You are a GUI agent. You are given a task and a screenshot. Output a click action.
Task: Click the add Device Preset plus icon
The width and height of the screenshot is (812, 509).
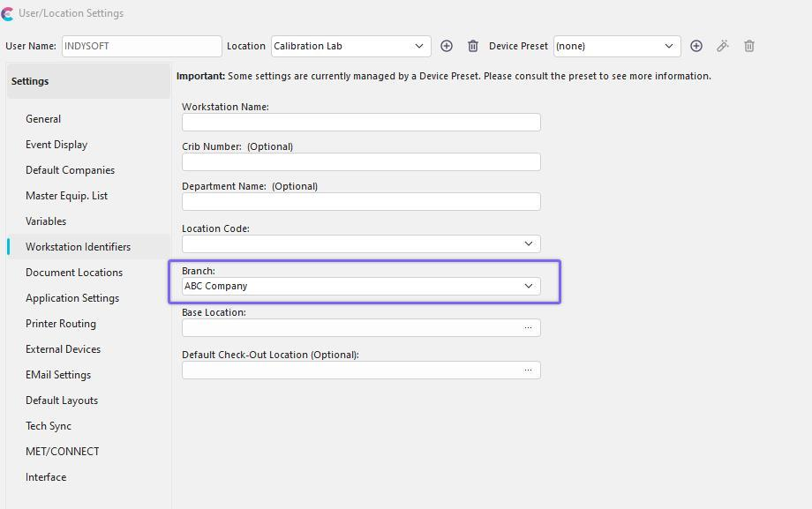pos(696,46)
